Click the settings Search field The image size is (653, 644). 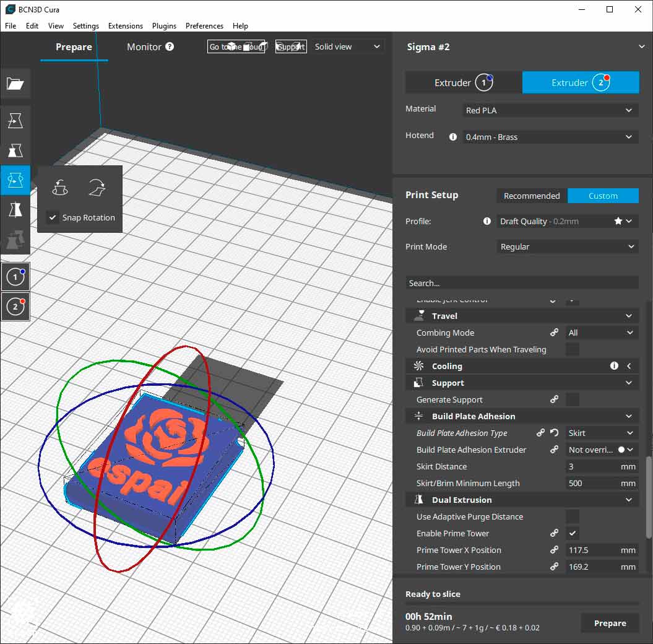522,283
